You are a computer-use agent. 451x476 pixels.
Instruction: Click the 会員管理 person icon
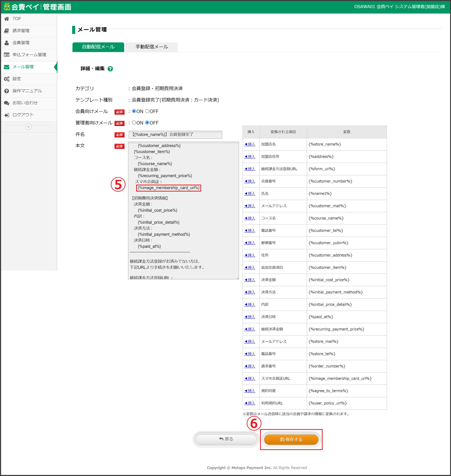click(x=6, y=43)
